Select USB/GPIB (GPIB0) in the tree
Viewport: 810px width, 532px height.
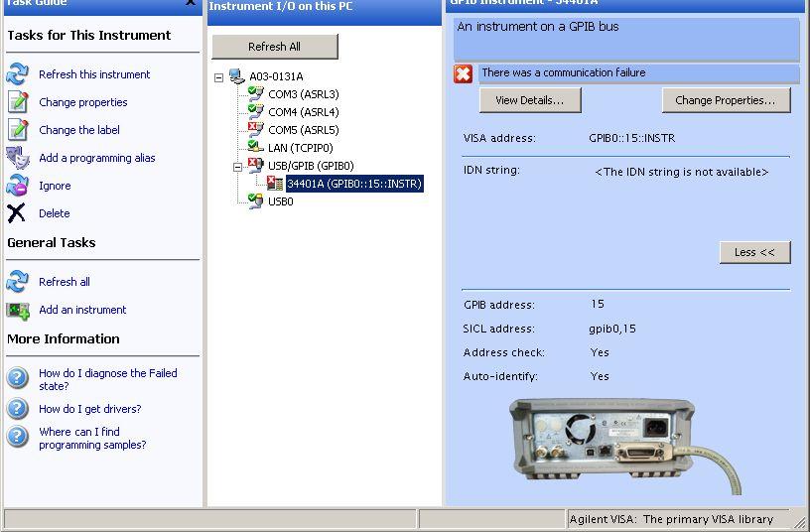[x=311, y=166]
